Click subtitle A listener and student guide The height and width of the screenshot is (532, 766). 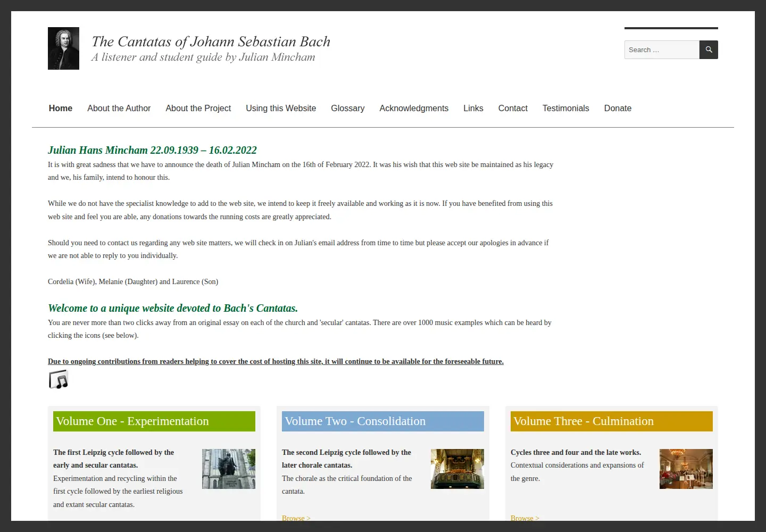[x=203, y=57]
